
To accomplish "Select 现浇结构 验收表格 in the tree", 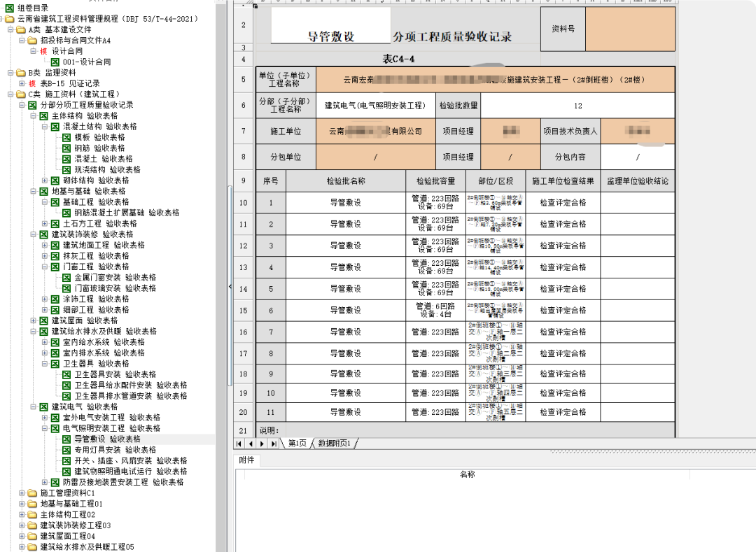I will 107,169.
